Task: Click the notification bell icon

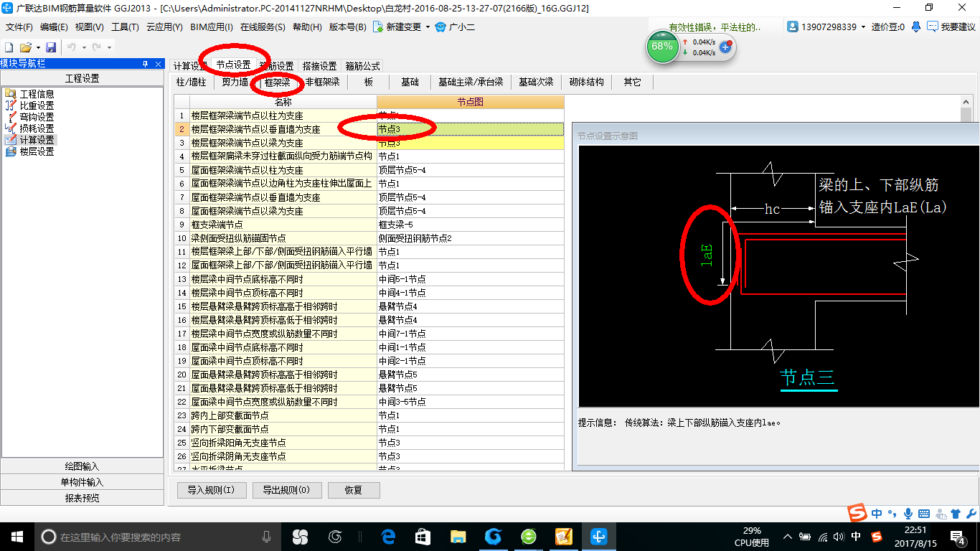Action: [916, 27]
